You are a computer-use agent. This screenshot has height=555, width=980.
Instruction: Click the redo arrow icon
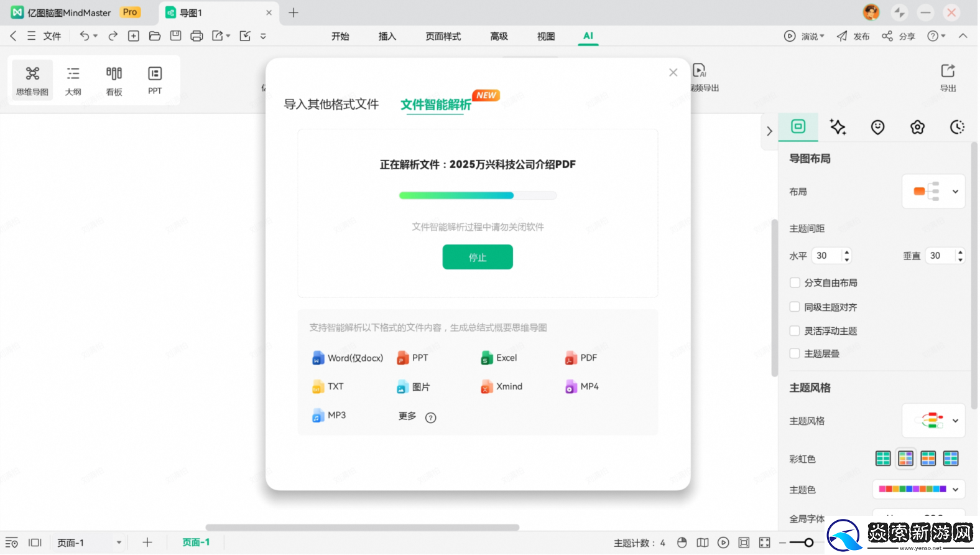coord(113,36)
